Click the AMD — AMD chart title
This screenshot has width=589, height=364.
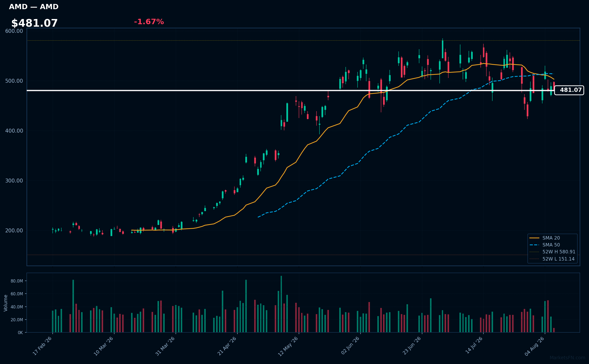pos(34,7)
